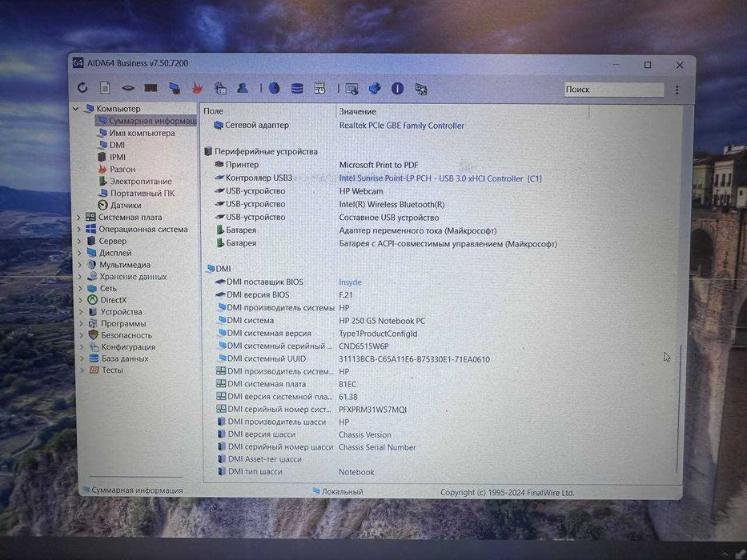
Task: Click the window with globe toolbar icon
Action: [351, 89]
